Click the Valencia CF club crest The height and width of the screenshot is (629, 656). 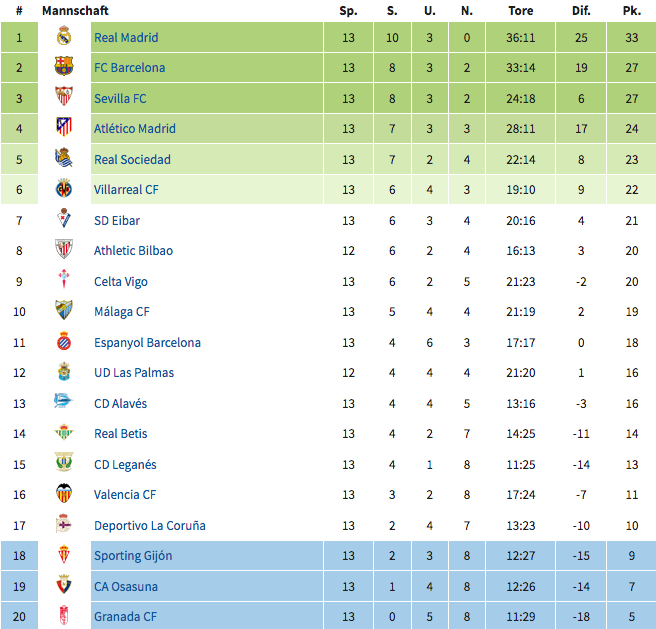pyautogui.click(x=64, y=495)
